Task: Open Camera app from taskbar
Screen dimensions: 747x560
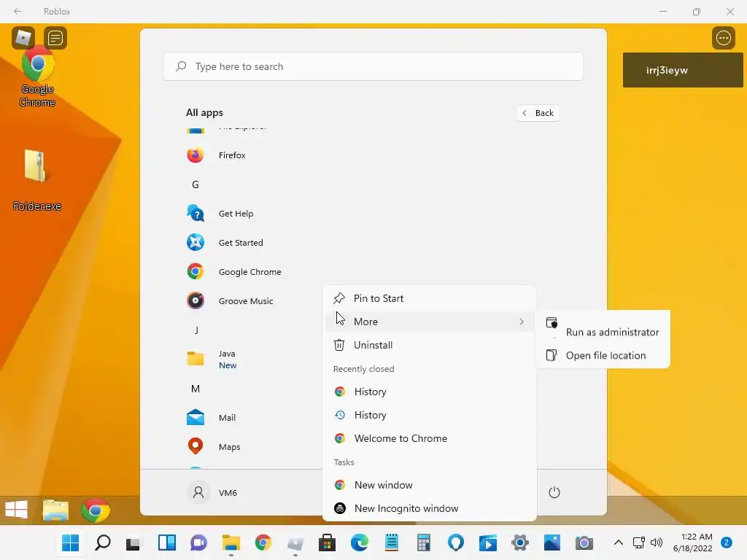Action: (584, 542)
